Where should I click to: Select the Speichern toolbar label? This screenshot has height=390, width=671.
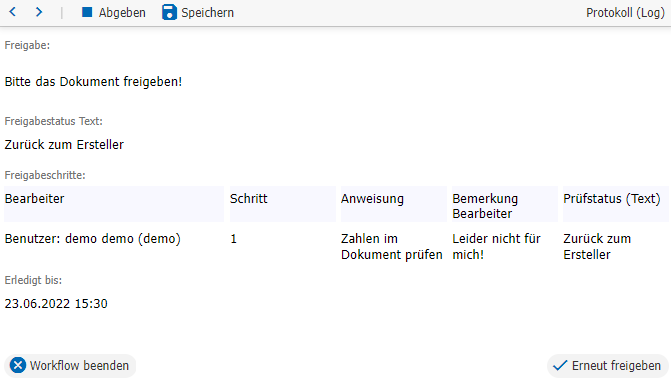[208, 12]
